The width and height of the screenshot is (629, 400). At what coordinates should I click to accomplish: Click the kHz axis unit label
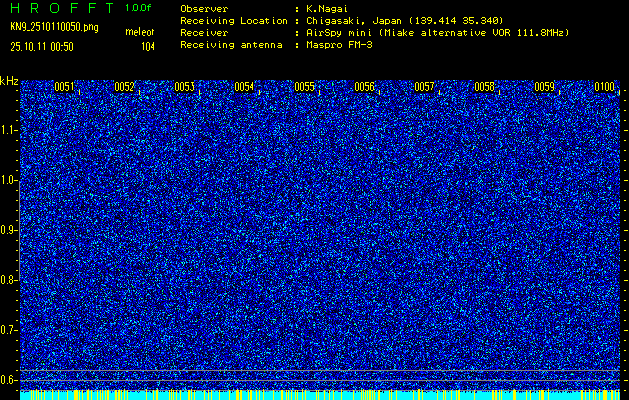coord(9,80)
